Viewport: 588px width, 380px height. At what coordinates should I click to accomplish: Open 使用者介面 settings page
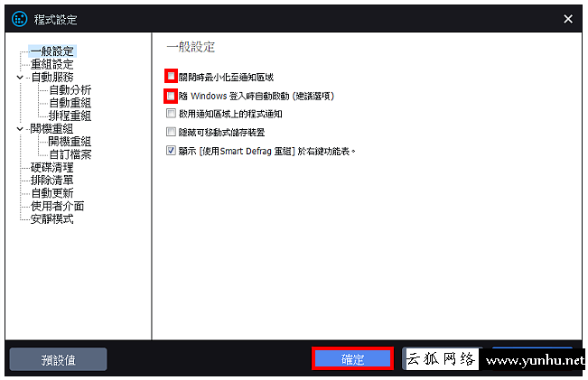[x=58, y=206]
